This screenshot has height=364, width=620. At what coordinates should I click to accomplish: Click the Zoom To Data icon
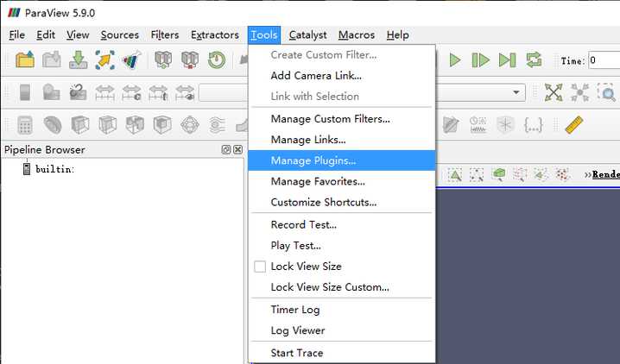[579, 93]
